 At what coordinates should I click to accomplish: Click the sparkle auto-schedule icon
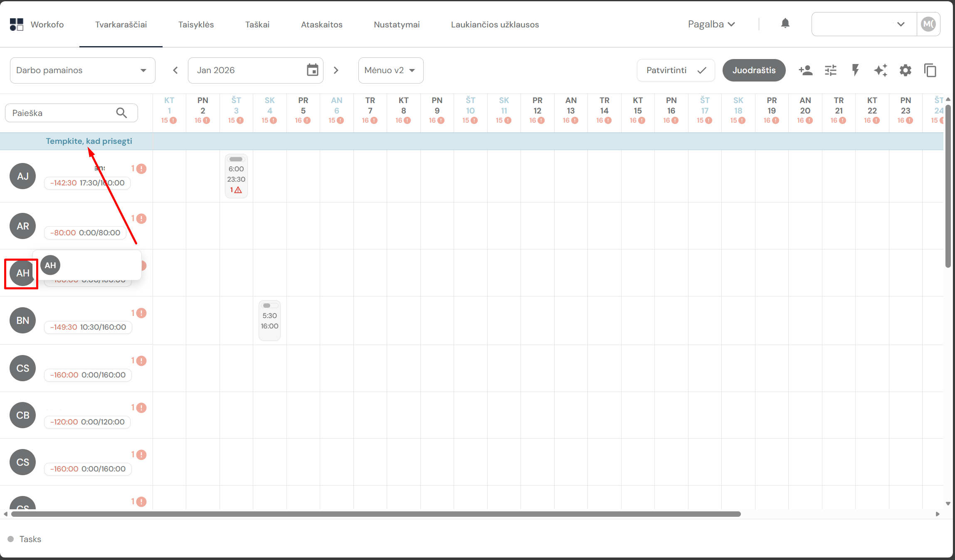[880, 70]
